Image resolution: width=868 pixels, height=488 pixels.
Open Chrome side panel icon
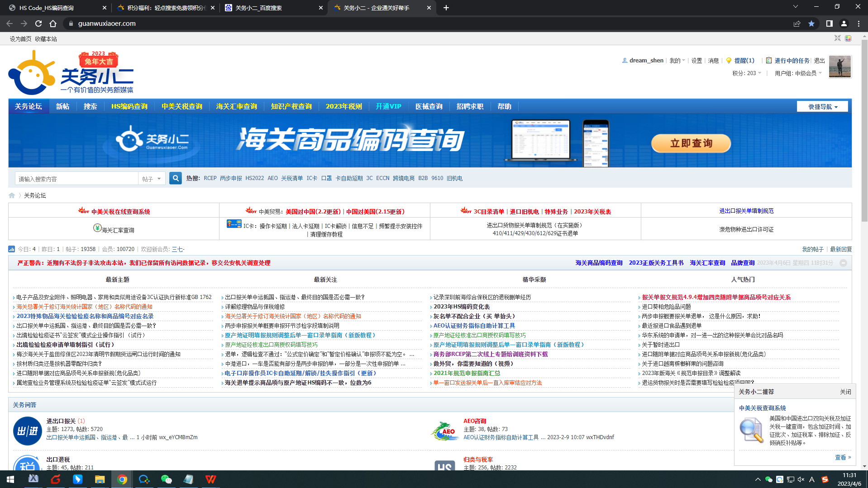[x=829, y=24]
